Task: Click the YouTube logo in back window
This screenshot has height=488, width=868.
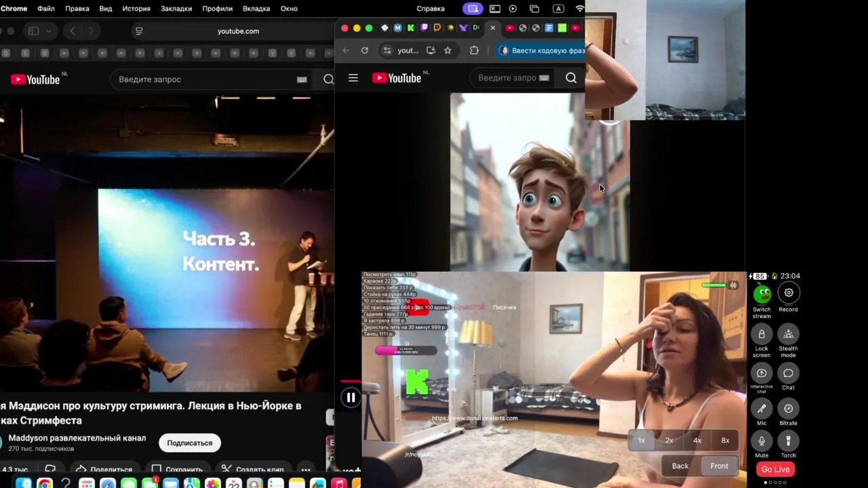Action: tap(35, 79)
